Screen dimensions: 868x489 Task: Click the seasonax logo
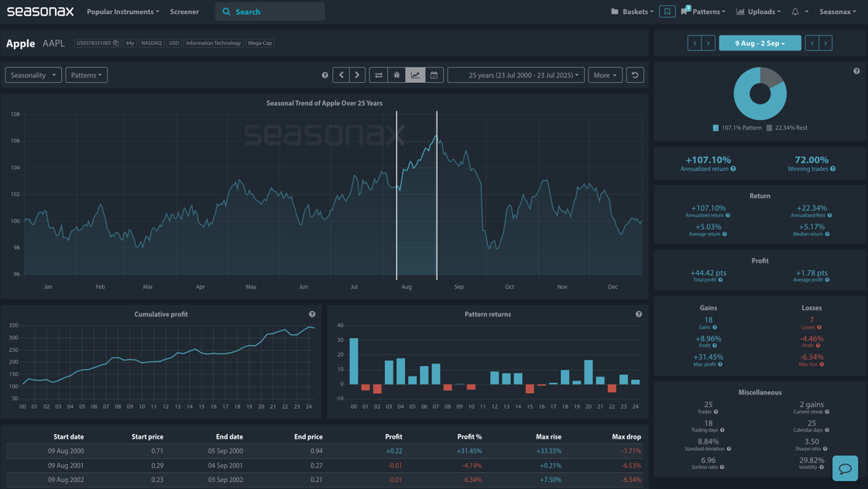pyautogui.click(x=39, y=12)
